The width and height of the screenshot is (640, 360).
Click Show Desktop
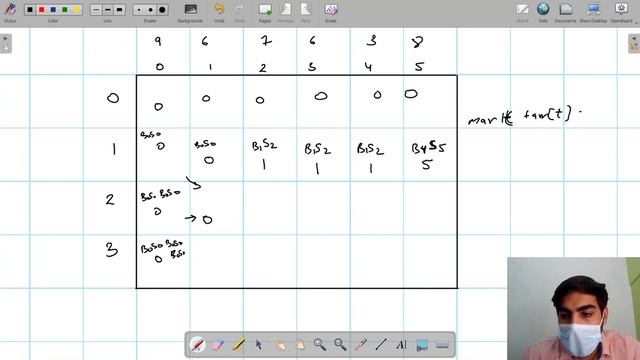593,12
